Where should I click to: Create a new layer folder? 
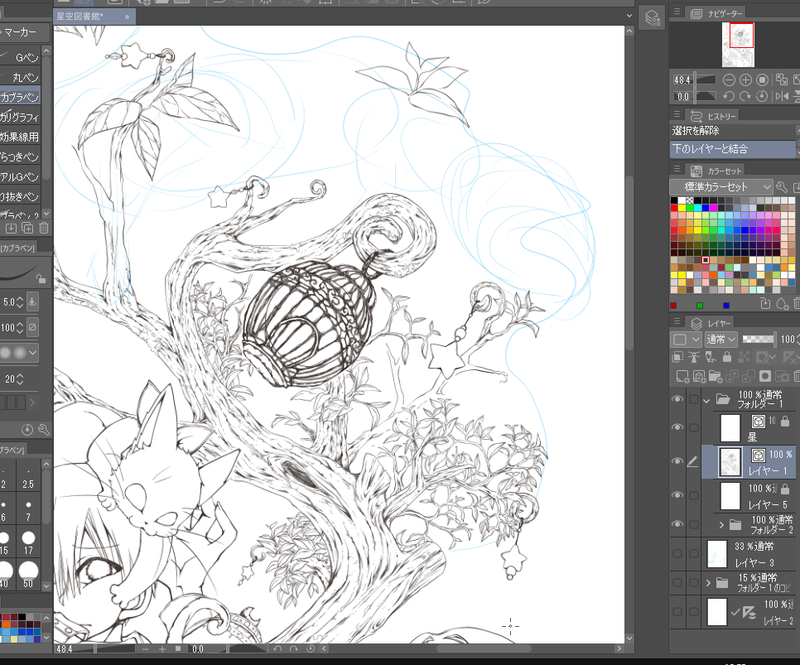(715, 377)
